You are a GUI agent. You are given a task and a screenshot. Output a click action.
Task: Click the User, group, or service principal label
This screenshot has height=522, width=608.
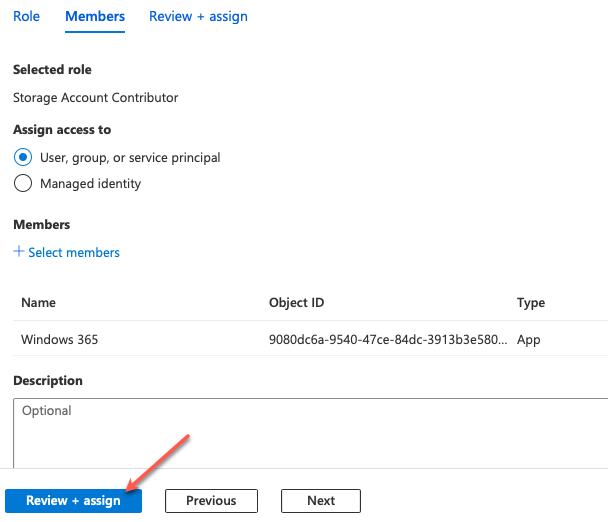[130, 157]
